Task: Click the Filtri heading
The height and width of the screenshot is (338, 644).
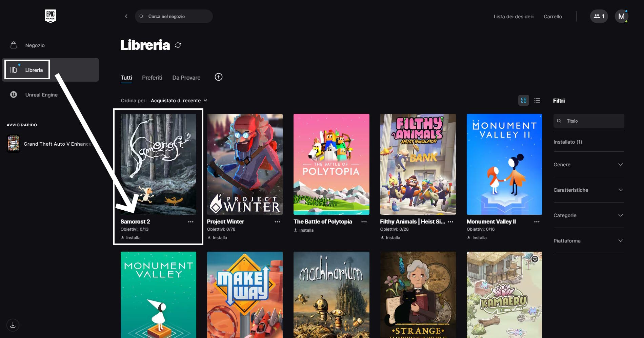Action: click(x=559, y=101)
